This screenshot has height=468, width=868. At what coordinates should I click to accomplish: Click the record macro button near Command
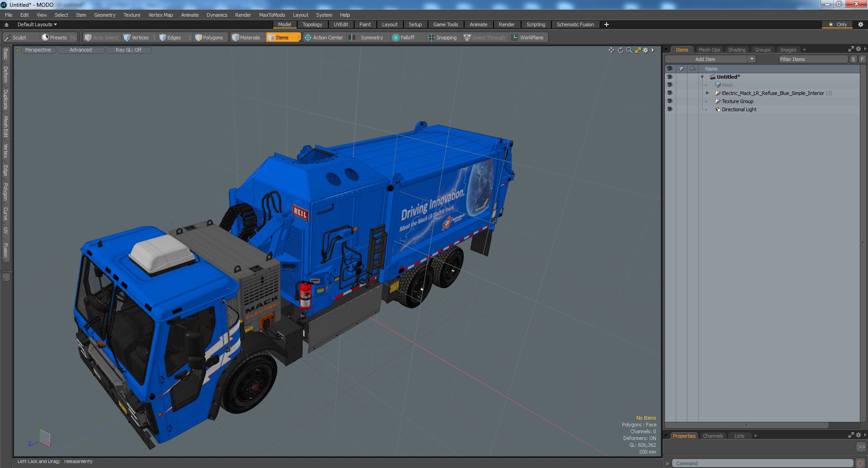[x=860, y=463]
